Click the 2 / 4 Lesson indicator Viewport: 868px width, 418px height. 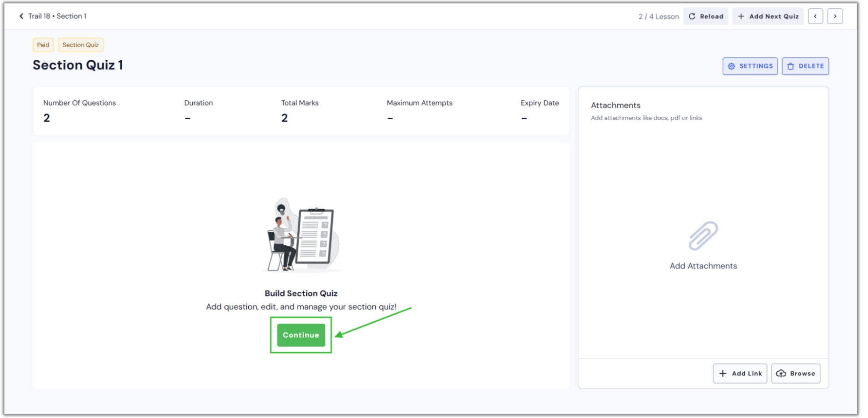(658, 17)
